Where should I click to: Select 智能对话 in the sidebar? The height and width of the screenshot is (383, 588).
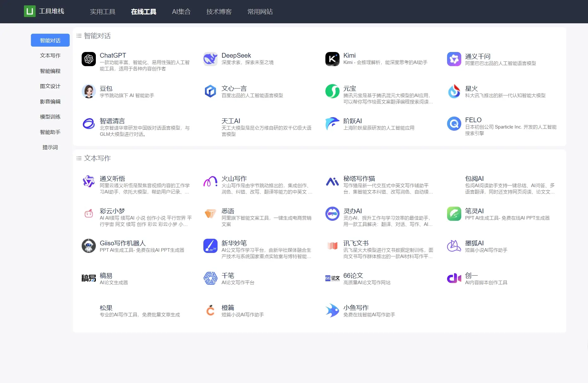pos(50,40)
